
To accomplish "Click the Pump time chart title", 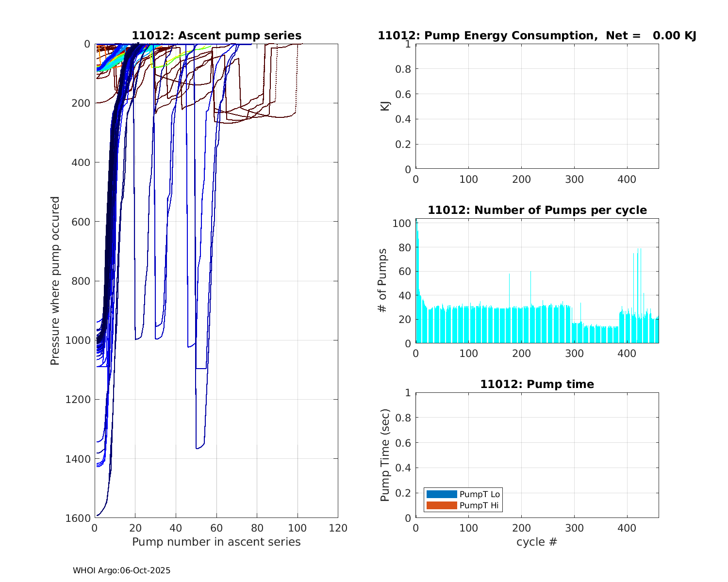I will click(x=537, y=384).
